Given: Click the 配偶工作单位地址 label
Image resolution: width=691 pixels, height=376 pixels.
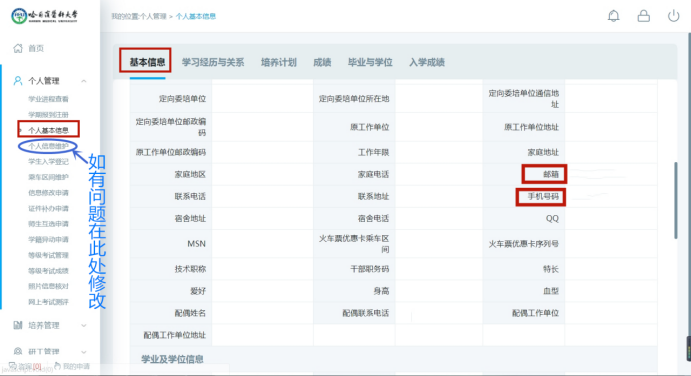Looking at the screenshot, I should coord(175,335).
